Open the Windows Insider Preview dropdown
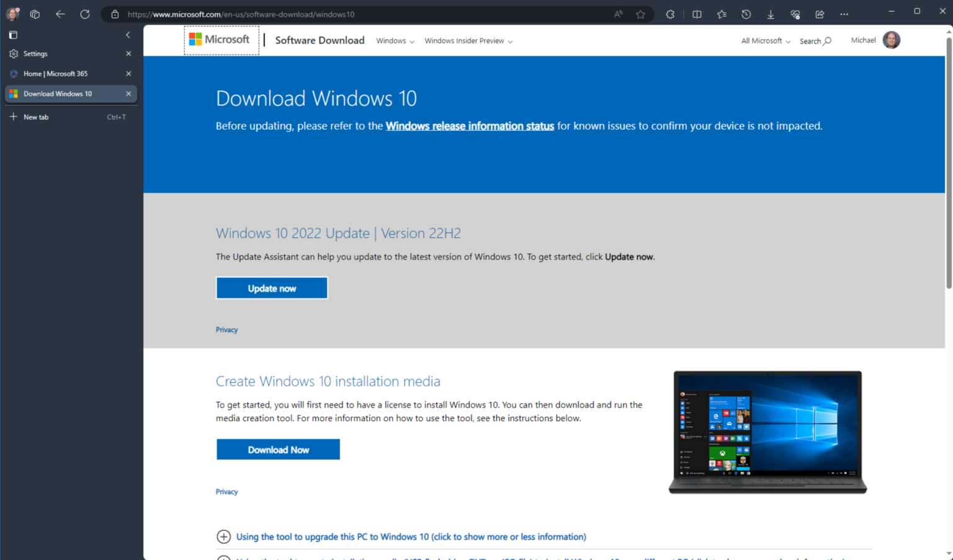 click(468, 40)
